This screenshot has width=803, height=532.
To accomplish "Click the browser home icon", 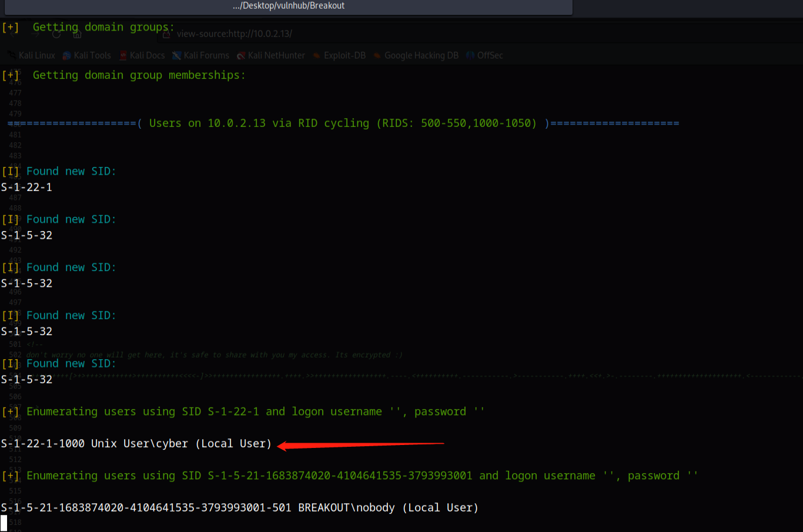I will tap(77, 34).
